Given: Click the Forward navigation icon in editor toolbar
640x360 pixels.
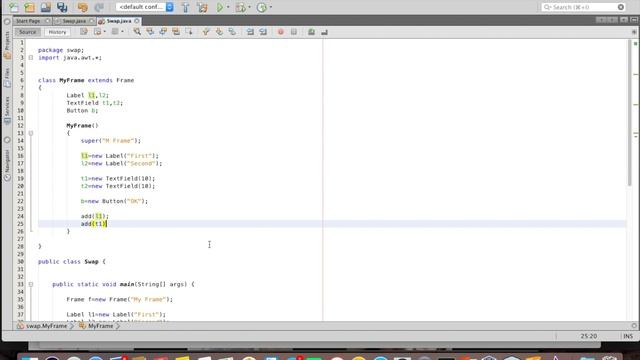Looking at the screenshot, I should tap(115, 32).
